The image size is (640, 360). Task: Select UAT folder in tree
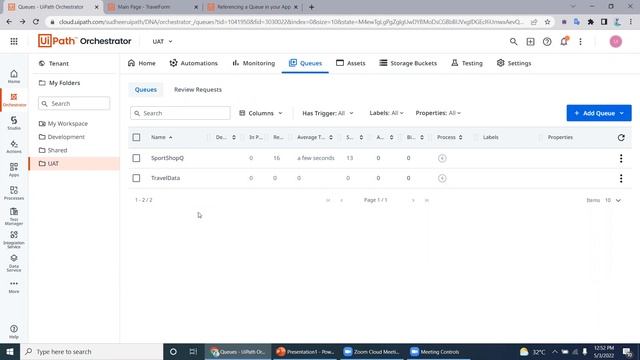(74, 164)
